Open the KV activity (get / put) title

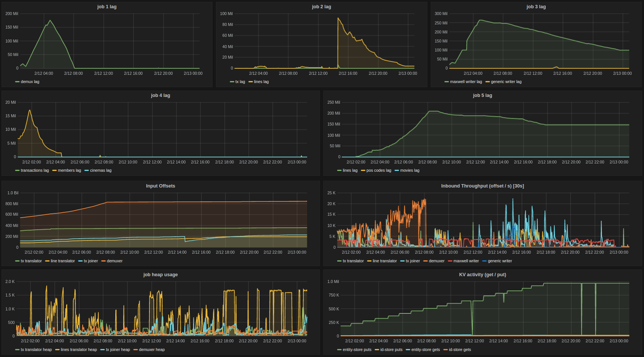tap(483, 275)
